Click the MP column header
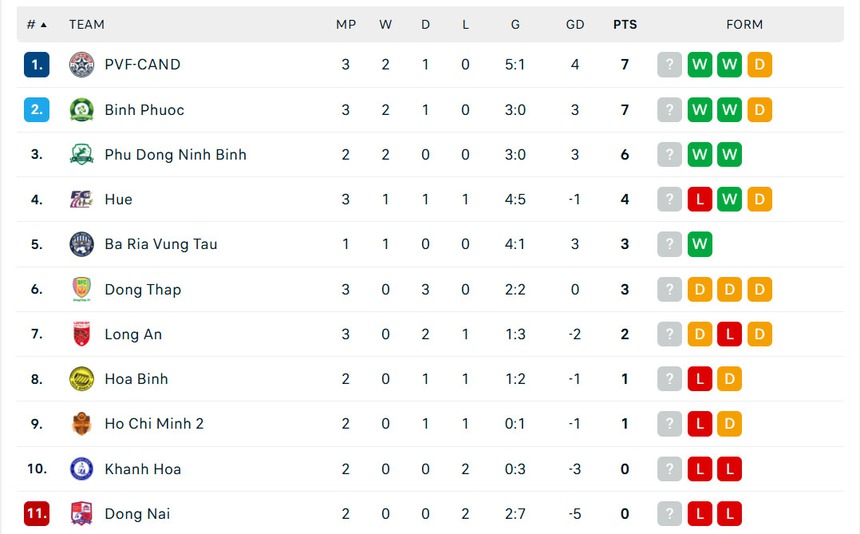Screen dimensions: 860x534 [346, 24]
